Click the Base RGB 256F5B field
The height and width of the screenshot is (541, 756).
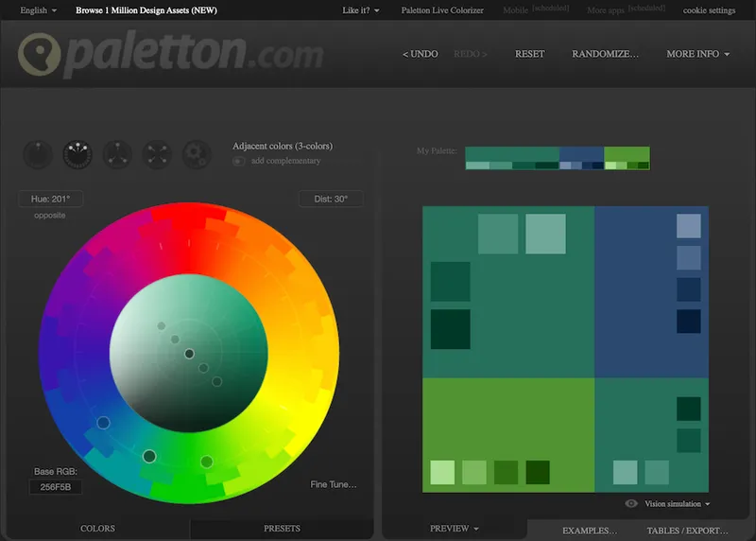56,487
